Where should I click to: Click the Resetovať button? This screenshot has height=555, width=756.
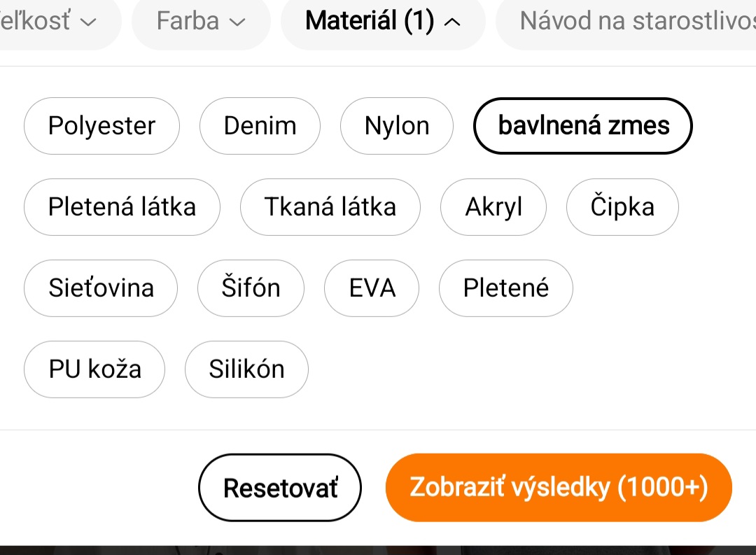coord(280,488)
